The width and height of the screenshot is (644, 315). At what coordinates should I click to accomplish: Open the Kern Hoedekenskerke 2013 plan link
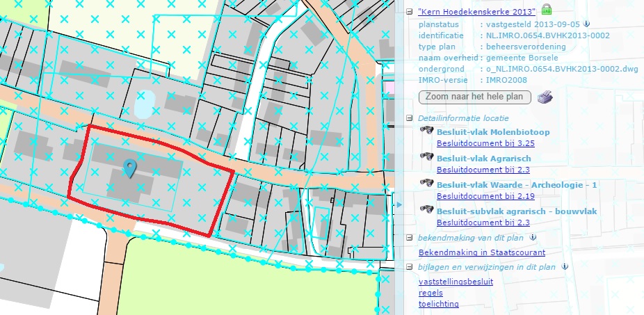477,12
